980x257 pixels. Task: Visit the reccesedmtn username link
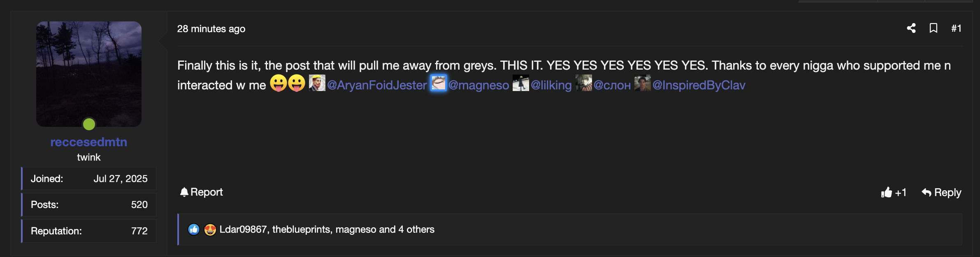pyautogui.click(x=89, y=142)
